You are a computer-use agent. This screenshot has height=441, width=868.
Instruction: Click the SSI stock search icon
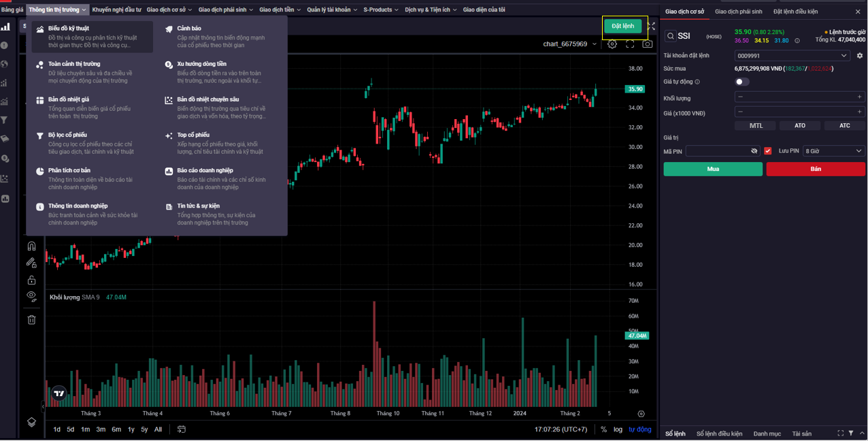(x=671, y=36)
